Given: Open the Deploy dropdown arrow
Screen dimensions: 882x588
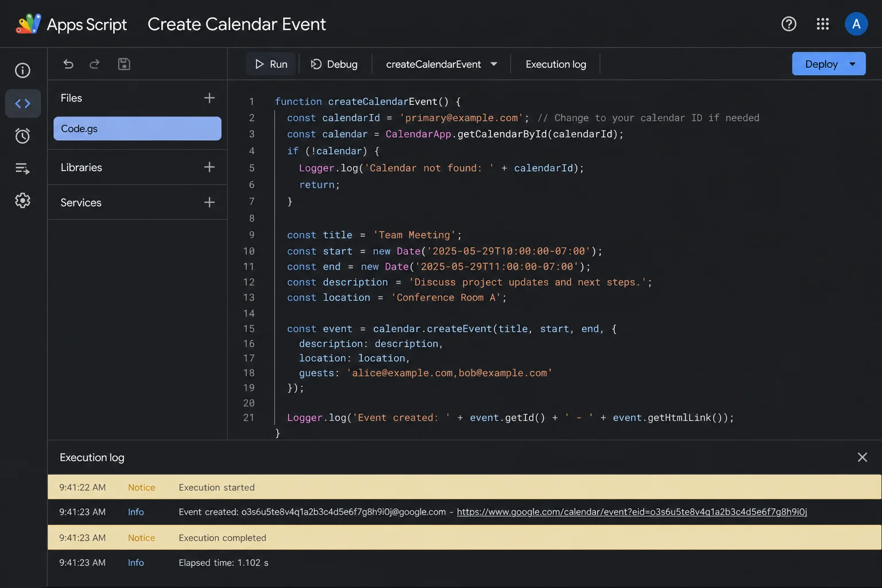Looking at the screenshot, I should pos(853,64).
